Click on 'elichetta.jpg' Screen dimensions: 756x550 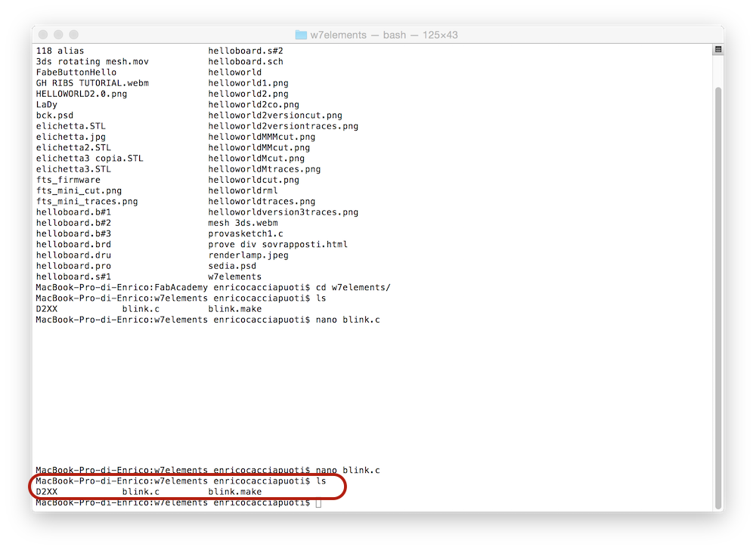(x=71, y=137)
